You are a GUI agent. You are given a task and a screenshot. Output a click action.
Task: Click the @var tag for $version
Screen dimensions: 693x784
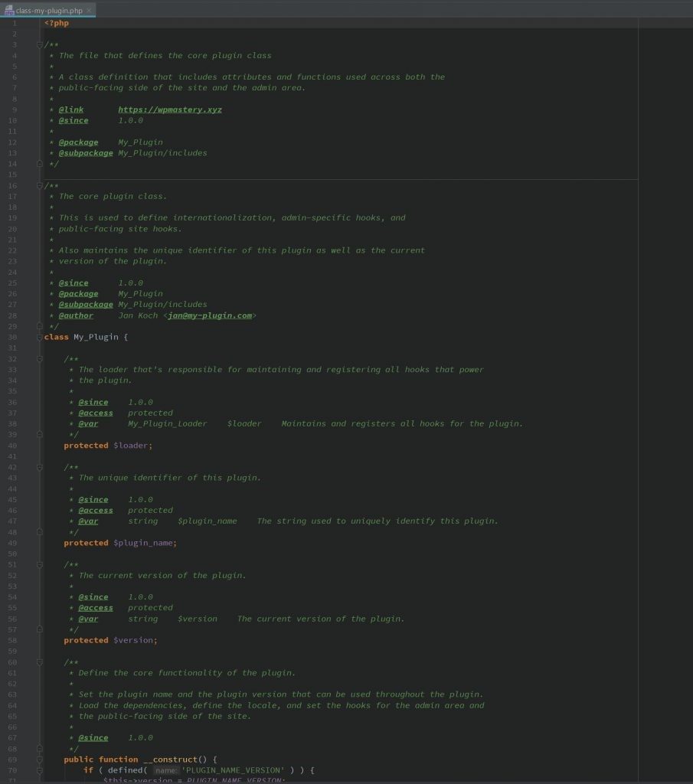coord(88,619)
